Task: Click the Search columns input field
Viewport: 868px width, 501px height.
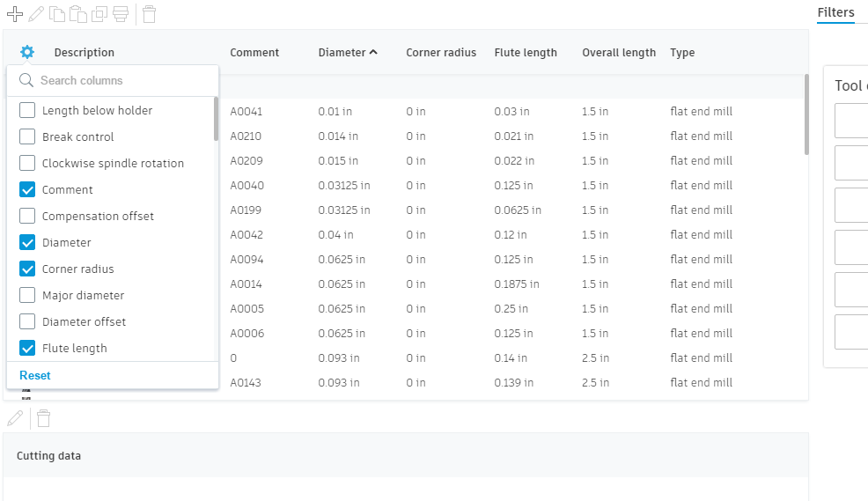Action: (x=123, y=81)
